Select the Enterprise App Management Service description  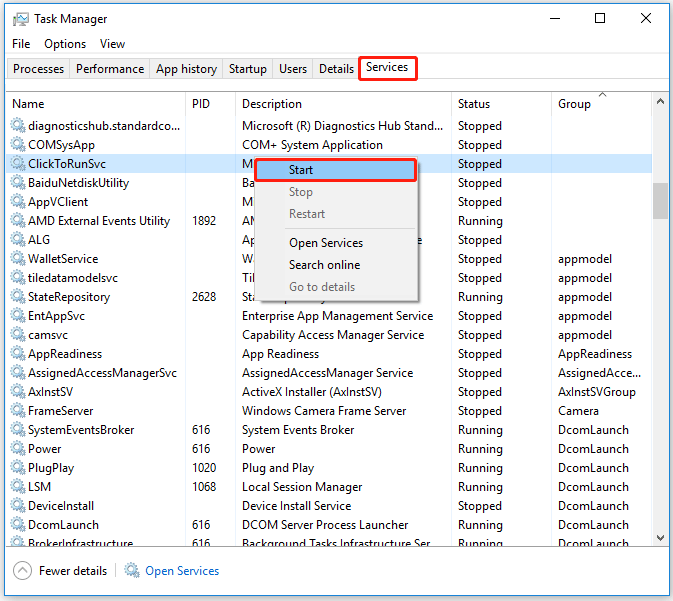click(337, 316)
